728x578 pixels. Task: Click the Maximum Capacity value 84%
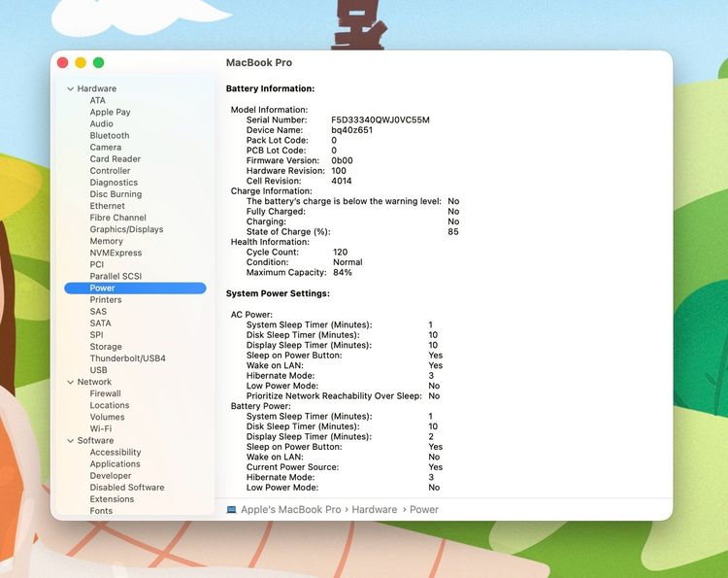(x=343, y=272)
